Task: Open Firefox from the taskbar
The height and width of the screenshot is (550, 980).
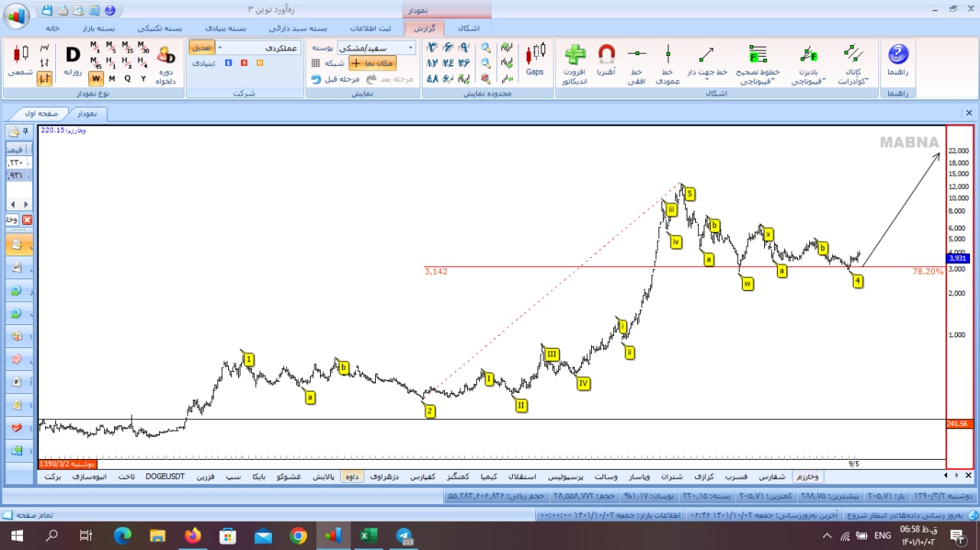Action: [192, 536]
